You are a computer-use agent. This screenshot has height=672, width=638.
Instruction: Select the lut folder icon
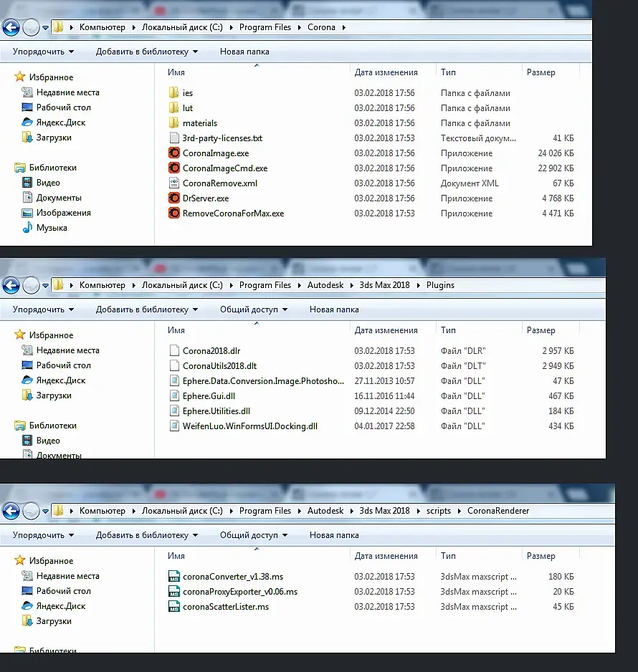173,107
